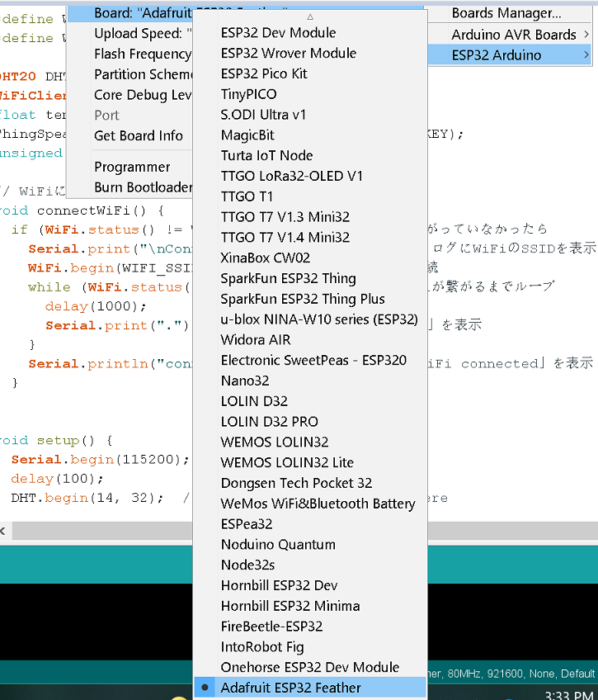Select WEMOS LOLIN32 Lite board
Viewport: 598px width, 700px height.
point(310,463)
